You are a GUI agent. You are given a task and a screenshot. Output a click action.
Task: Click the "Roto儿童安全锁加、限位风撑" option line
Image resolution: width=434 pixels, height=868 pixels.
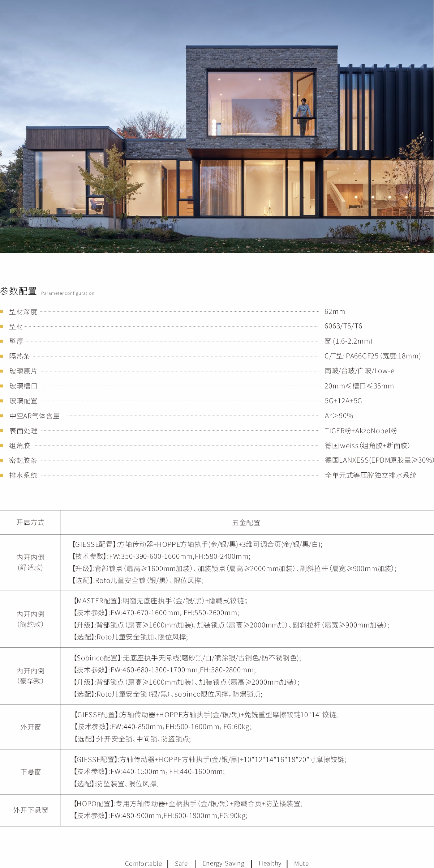[x=130, y=637]
